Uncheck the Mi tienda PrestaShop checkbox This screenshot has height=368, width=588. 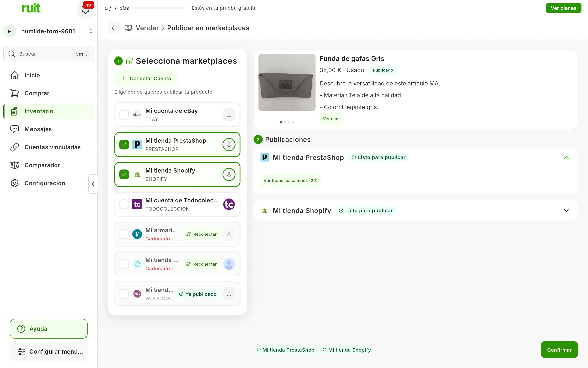coord(124,145)
